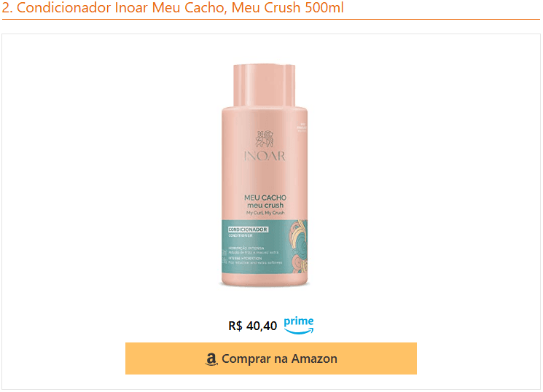Select the R$ 40,40 price
Screen dimensions: 543x392
[253, 326]
